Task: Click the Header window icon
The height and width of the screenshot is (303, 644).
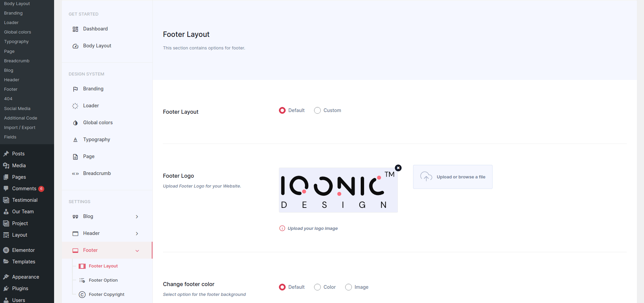Action: [75, 234]
